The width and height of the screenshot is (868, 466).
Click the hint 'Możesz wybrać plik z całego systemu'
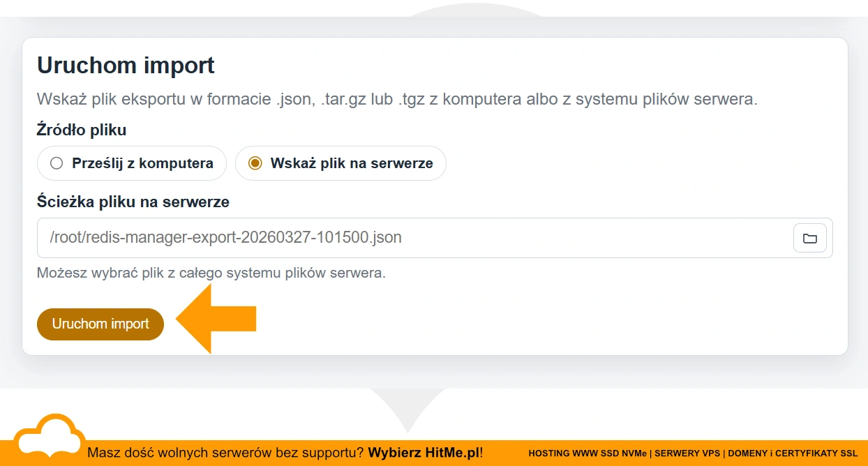pyautogui.click(x=211, y=273)
